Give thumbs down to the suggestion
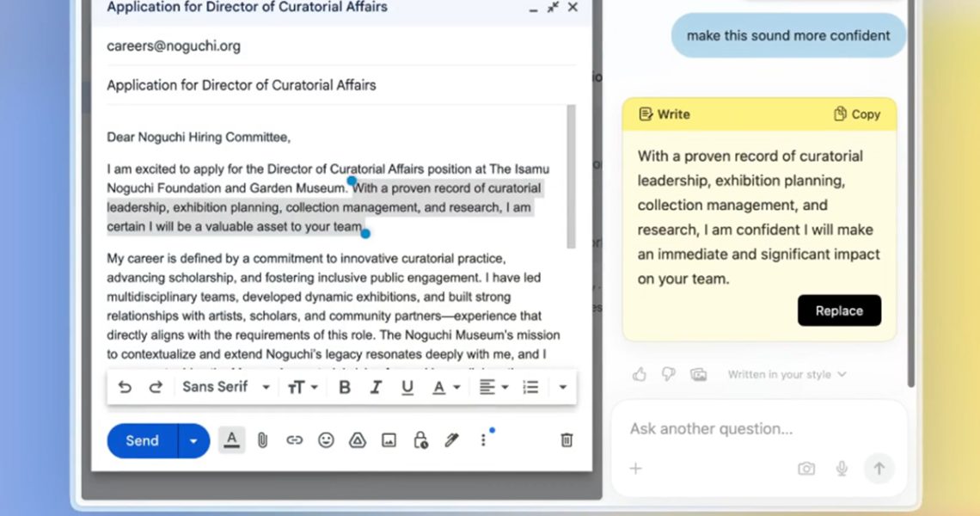 click(669, 375)
